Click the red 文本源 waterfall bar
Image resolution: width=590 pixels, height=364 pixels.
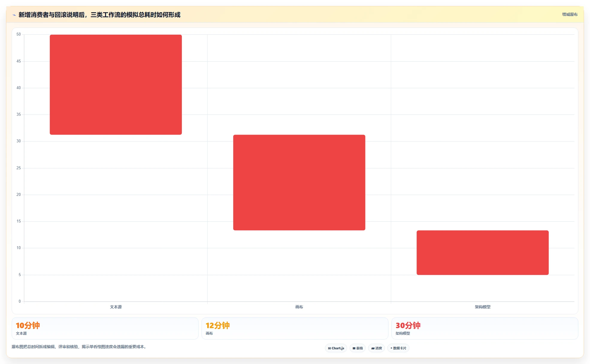tap(116, 85)
